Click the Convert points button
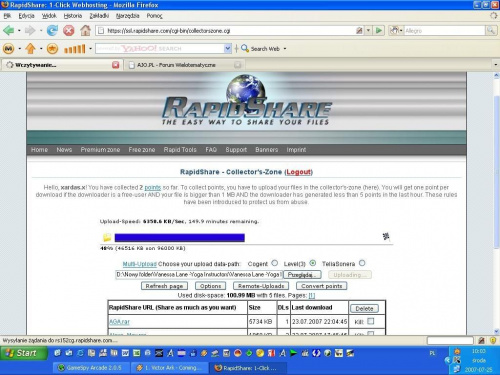Image resolution: width=500 pixels, height=375 pixels. coord(322,286)
